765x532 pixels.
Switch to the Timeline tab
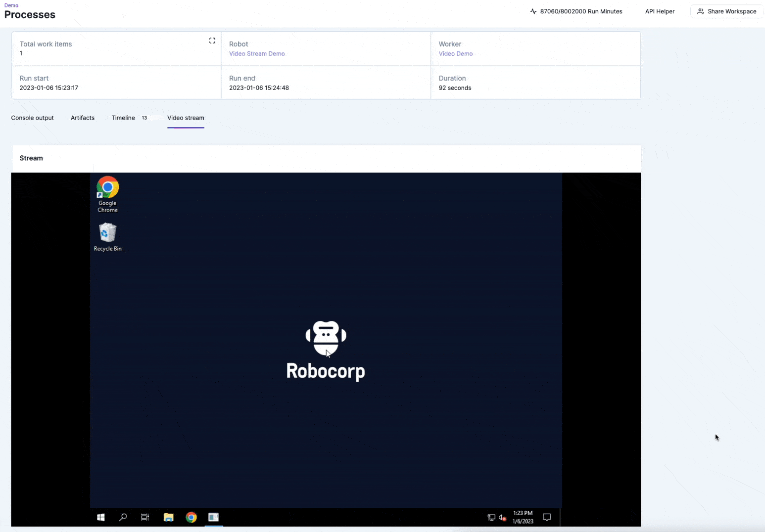click(123, 118)
